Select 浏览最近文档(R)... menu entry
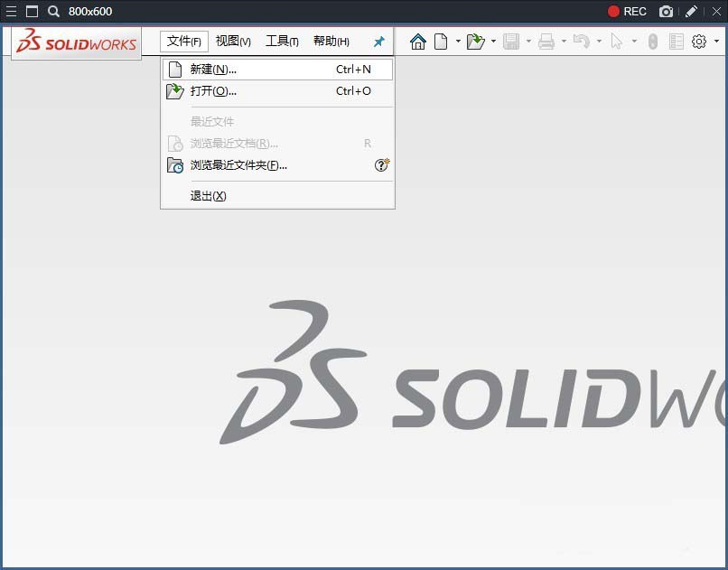Image resolution: width=728 pixels, height=570 pixels. click(x=277, y=144)
